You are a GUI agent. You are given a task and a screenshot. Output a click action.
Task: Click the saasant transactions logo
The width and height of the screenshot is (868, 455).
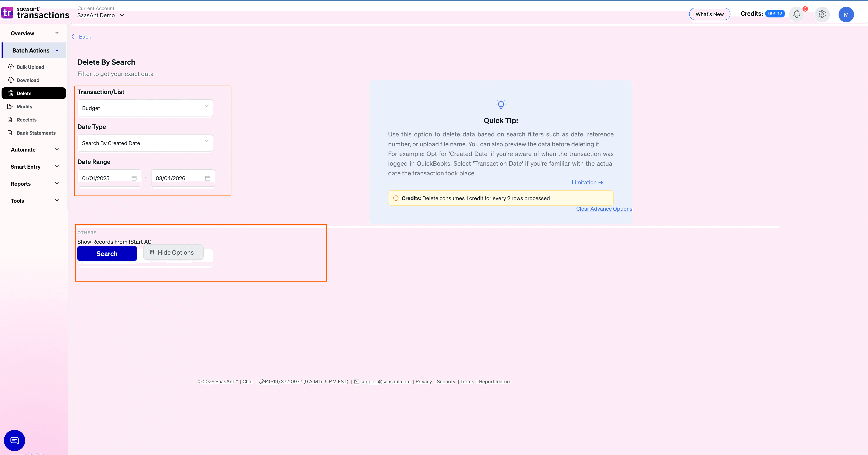pos(35,13)
